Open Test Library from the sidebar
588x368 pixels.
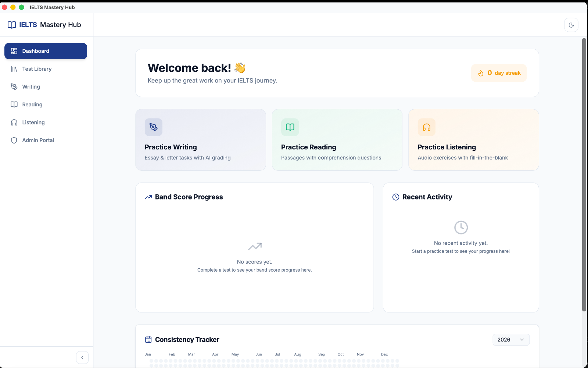[46, 69]
